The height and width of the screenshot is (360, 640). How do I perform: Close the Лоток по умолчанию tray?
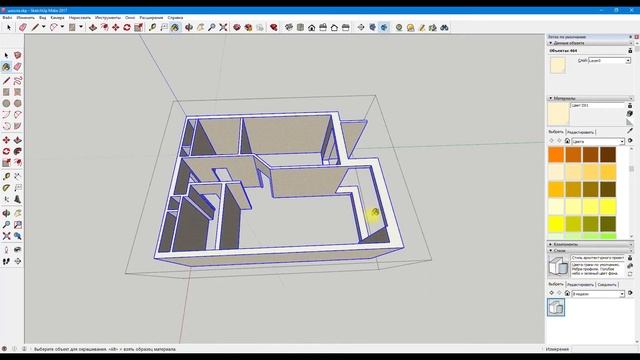coord(636,37)
